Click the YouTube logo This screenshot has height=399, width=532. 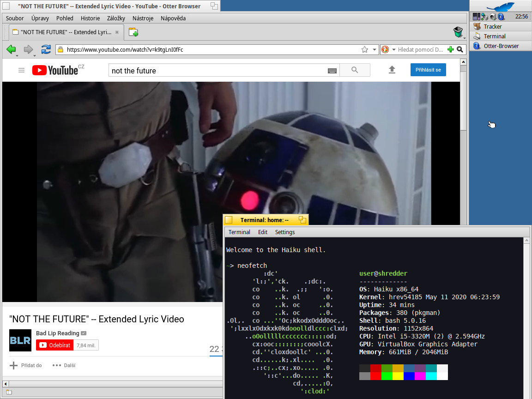(55, 70)
